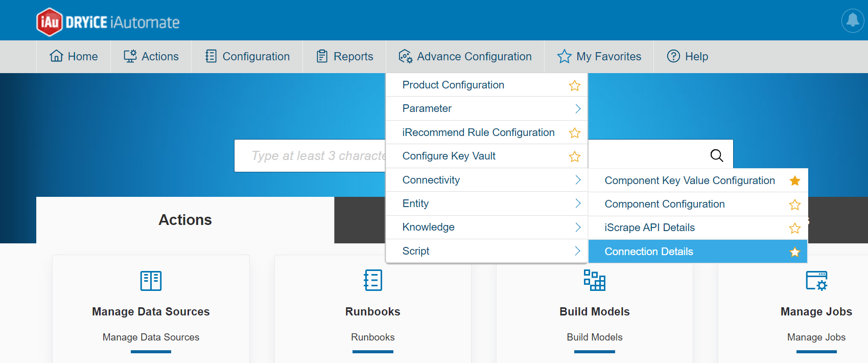Open the Home menu
868x363 pixels.
click(x=74, y=56)
